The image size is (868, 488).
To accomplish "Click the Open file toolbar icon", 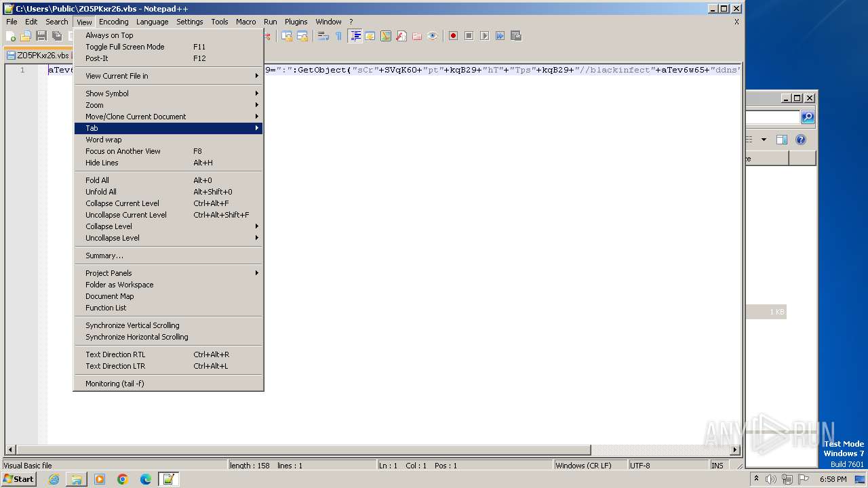I will click(26, 36).
